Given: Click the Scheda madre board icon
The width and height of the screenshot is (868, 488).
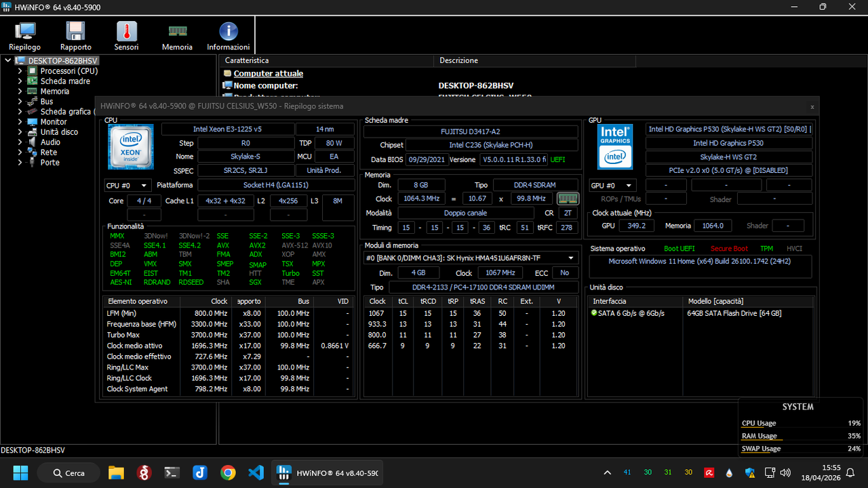Looking at the screenshot, I should 32,81.
